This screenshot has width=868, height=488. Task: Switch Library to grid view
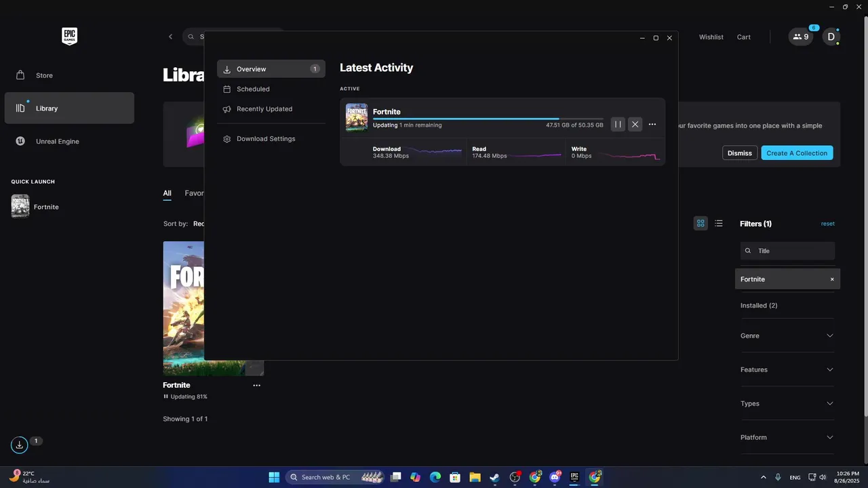[x=701, y=223]
